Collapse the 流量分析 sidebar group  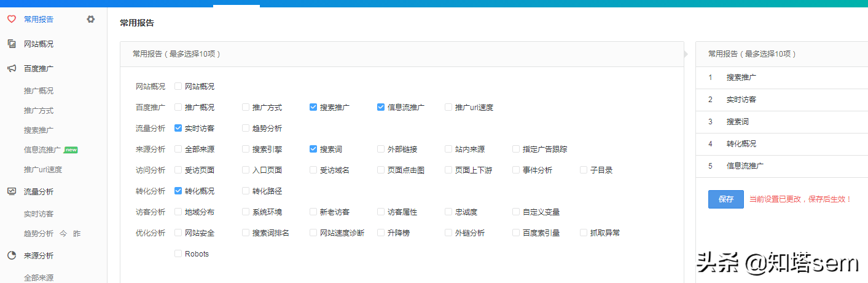click(x=39, y=191)
